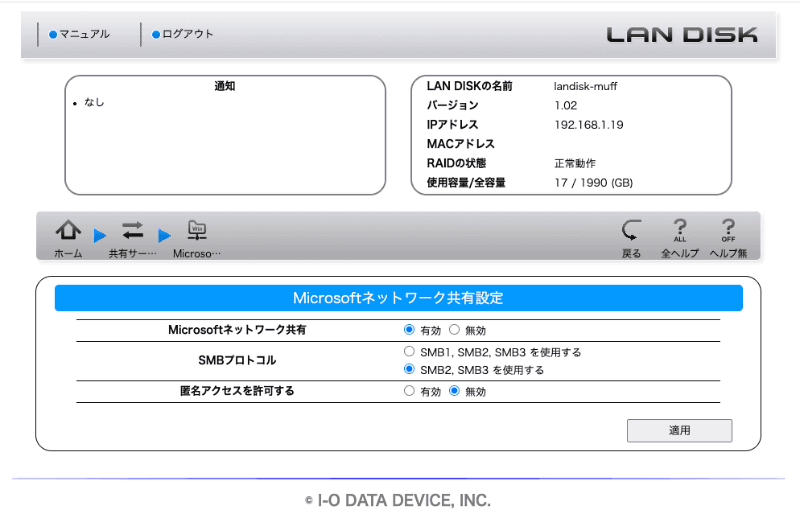Screen dimensions: 800x518
Task: Disable Microsoftネットワーク共有 with 無効 radio
Action: pyautogui.click(x=454, y=330)
